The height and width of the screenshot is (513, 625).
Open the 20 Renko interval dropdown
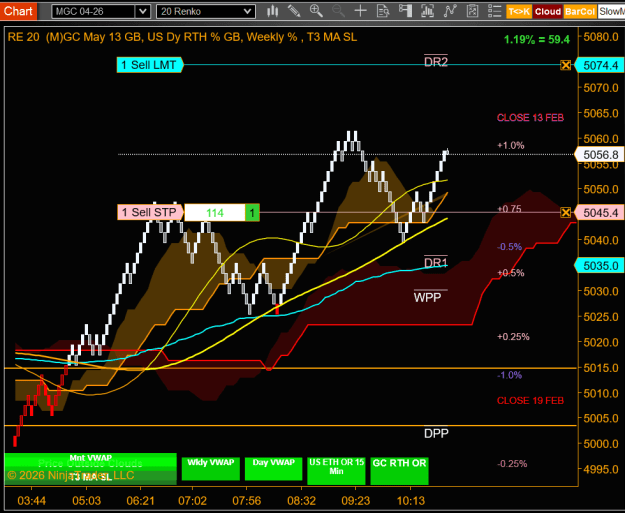(206, 12)
